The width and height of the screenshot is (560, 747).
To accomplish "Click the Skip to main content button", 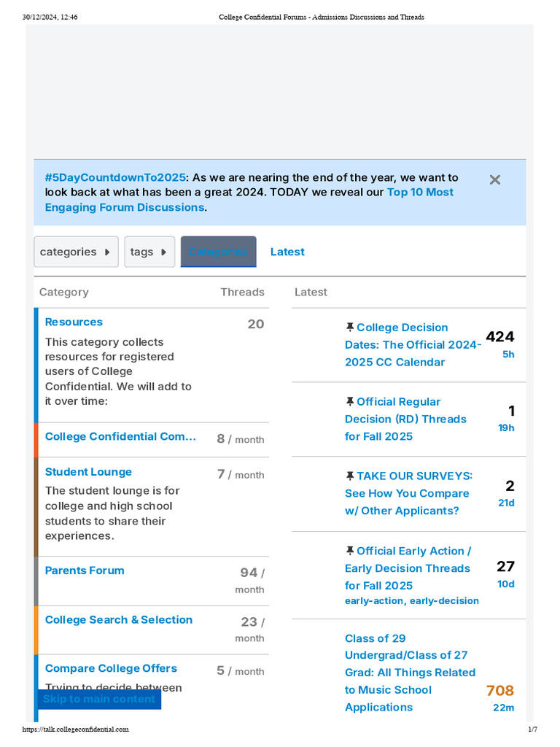I will point(99,699).
